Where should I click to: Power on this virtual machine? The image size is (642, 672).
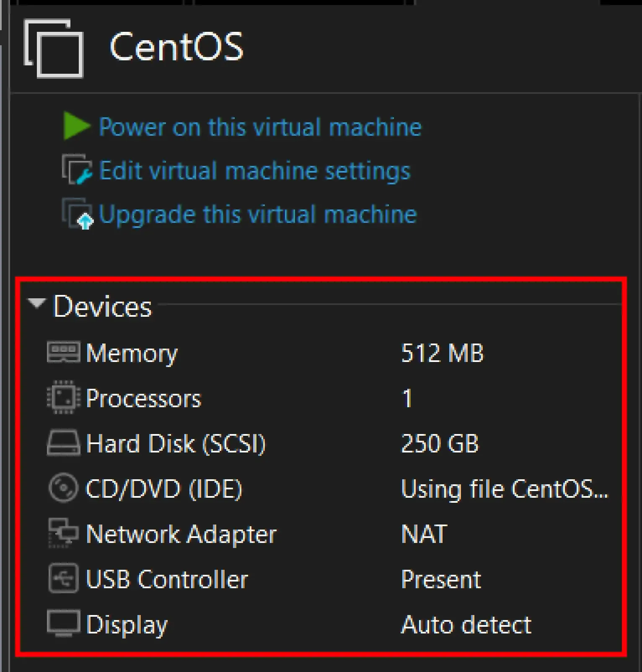point(260,127)
